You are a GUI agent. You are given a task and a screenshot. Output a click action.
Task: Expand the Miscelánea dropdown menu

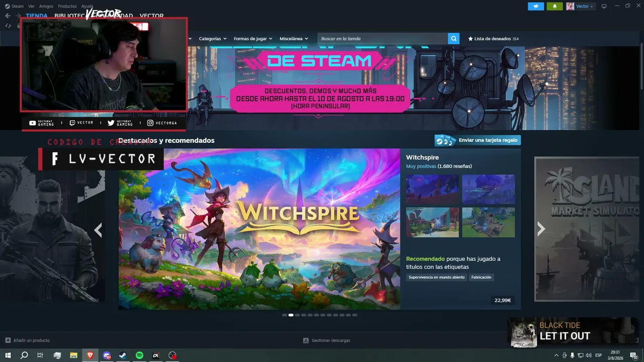coord(294,39)
